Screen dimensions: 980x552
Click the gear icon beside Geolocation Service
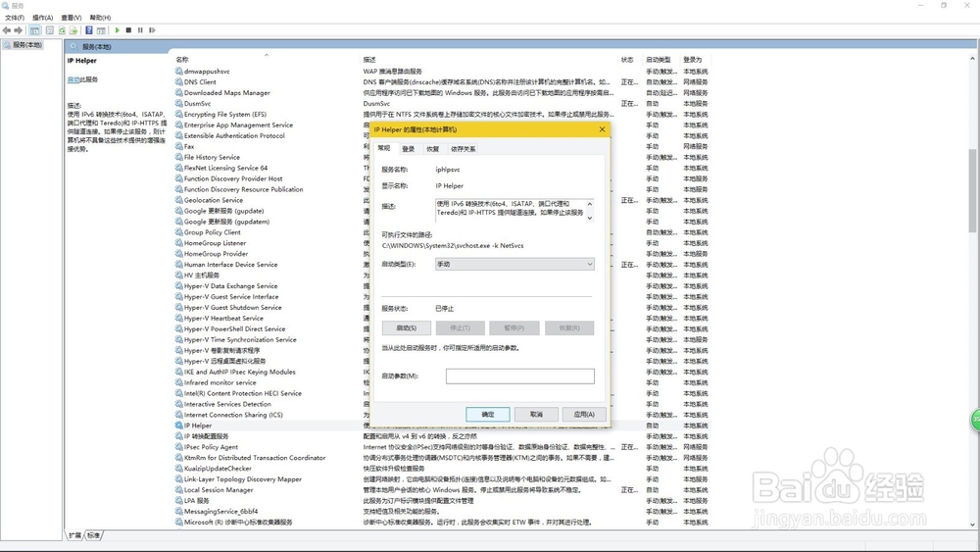[x=178, y=200]
